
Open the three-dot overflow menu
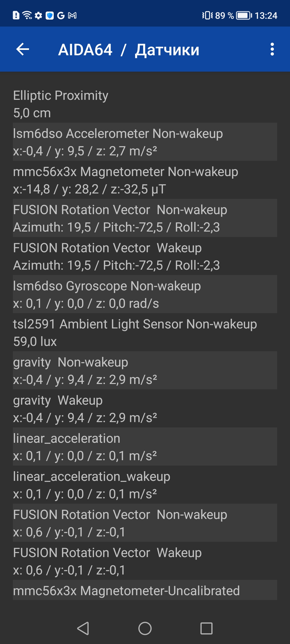tap(272, 49)
